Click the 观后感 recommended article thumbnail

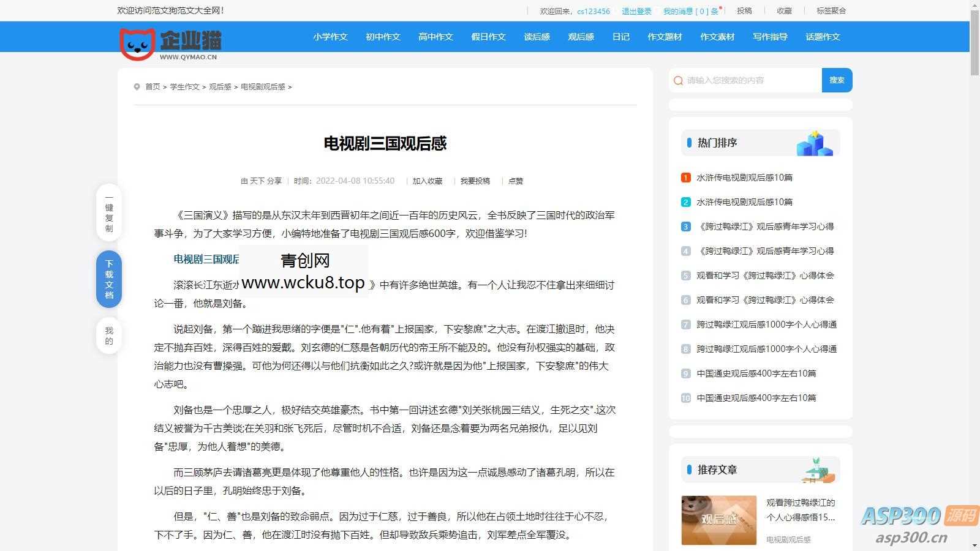(718, 519)
